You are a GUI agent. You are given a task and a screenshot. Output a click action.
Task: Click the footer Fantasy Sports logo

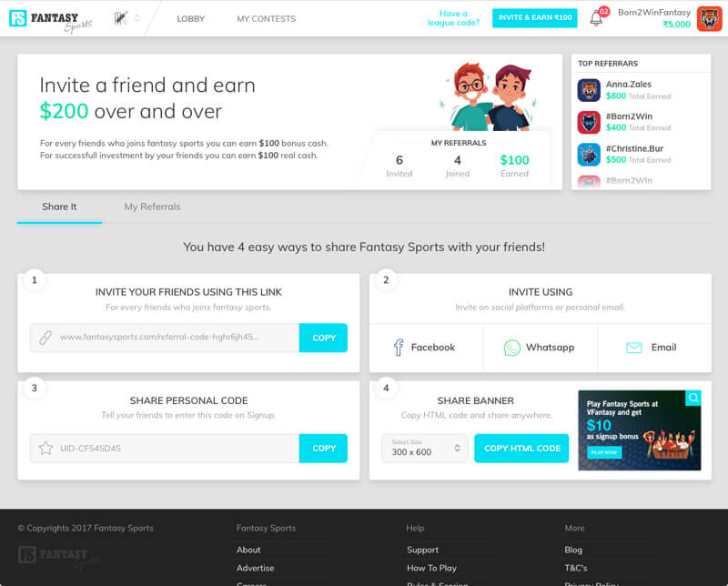coord(59,557)
